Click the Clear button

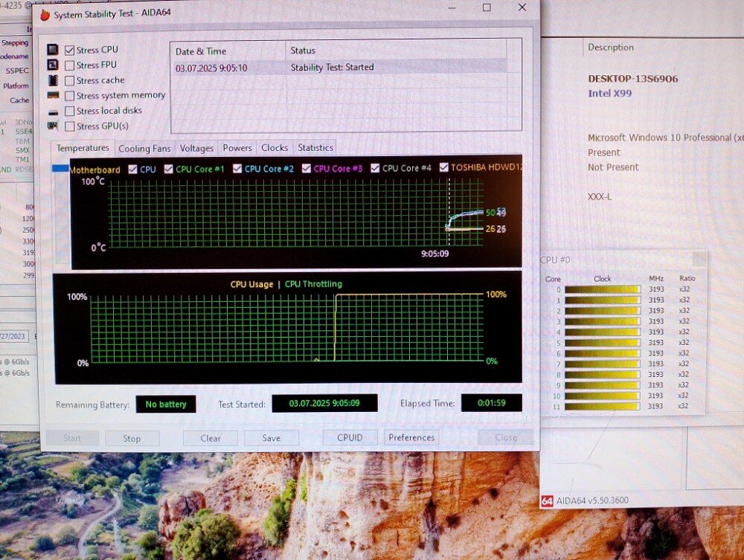[211, 439]
